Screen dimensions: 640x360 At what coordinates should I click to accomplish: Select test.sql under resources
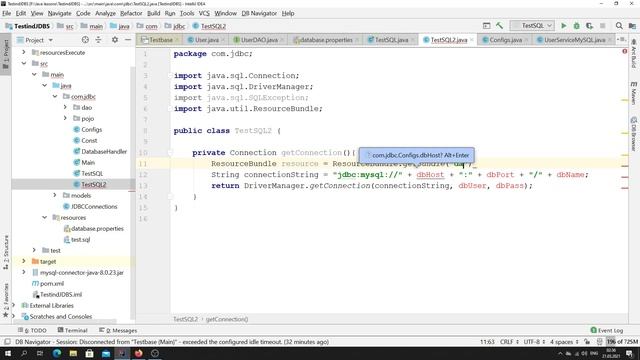pos(80,240)
